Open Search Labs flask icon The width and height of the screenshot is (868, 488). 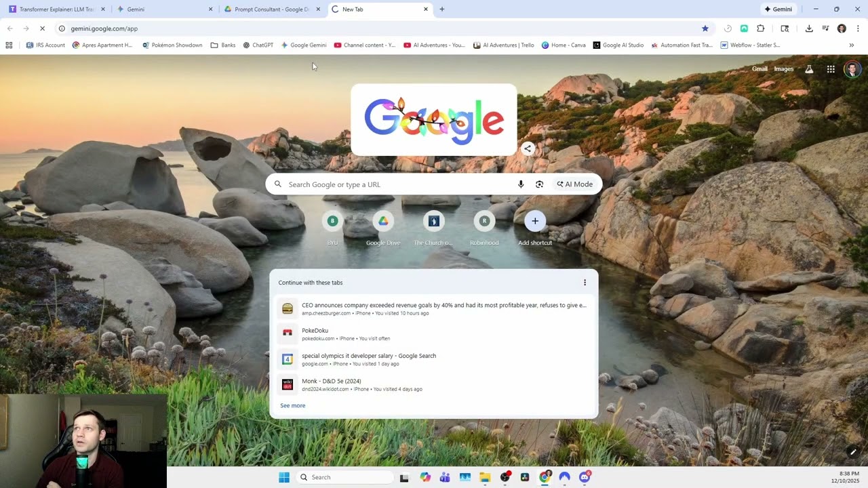(x=809, y=69)
